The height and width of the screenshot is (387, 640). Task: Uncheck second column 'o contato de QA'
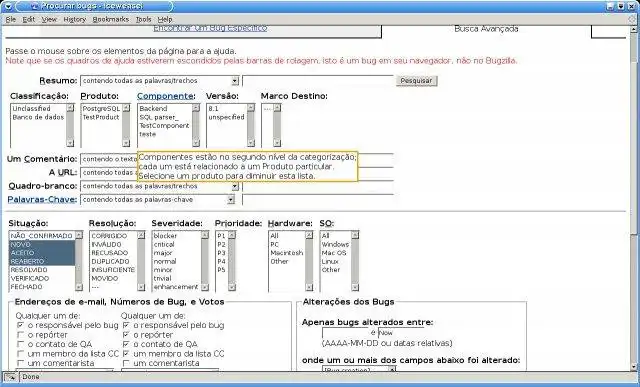[126, 344]
